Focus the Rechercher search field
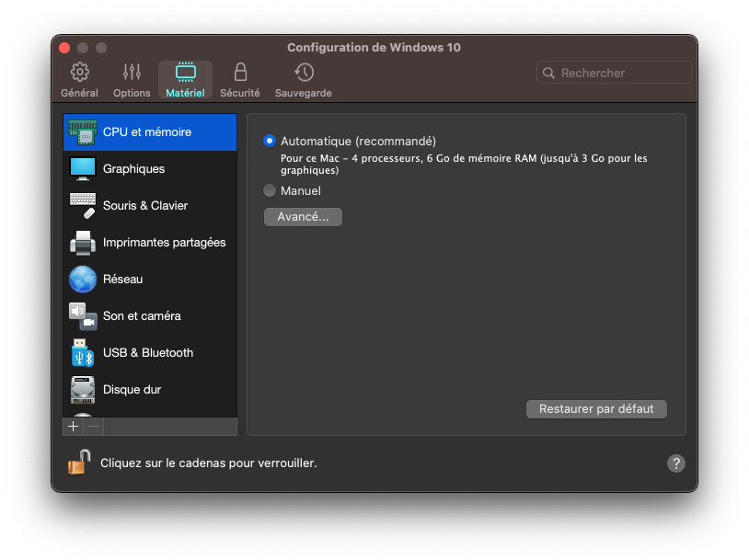Image resolution: width=749 pixels, height=560 pixels. [x=614, y=73]
